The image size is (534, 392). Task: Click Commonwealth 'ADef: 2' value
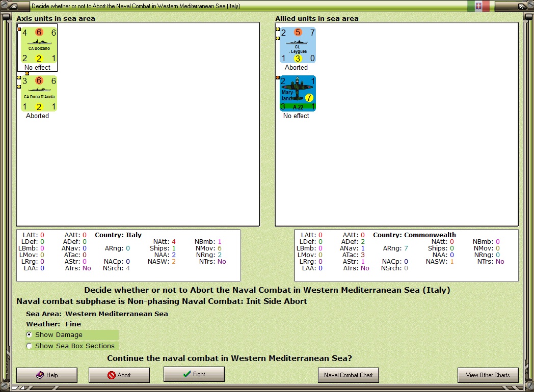[x=353, y=242]
